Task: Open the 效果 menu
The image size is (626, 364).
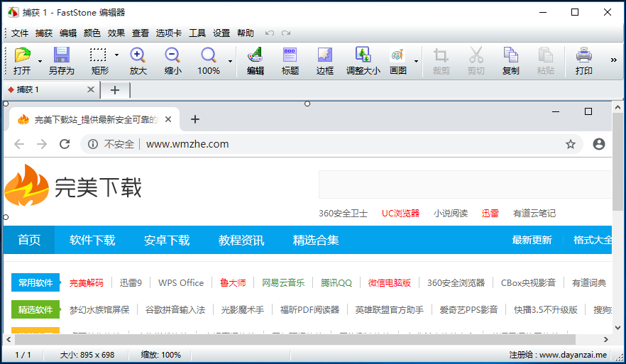Action: 116,33
